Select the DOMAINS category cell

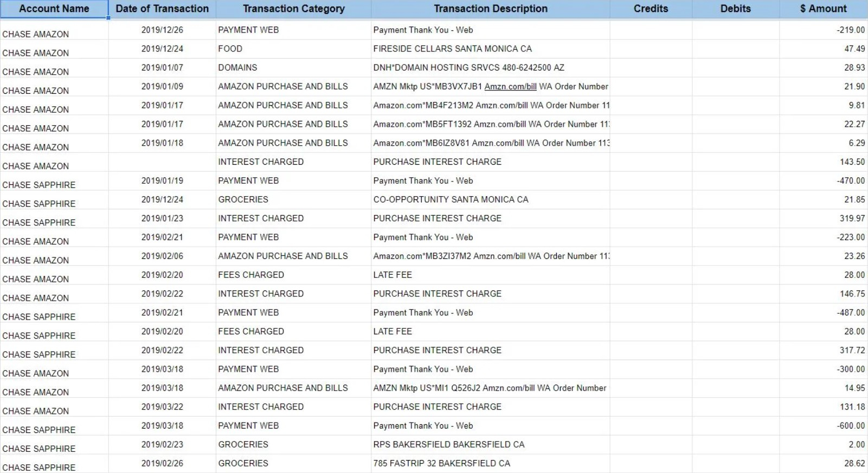point(237,68)
